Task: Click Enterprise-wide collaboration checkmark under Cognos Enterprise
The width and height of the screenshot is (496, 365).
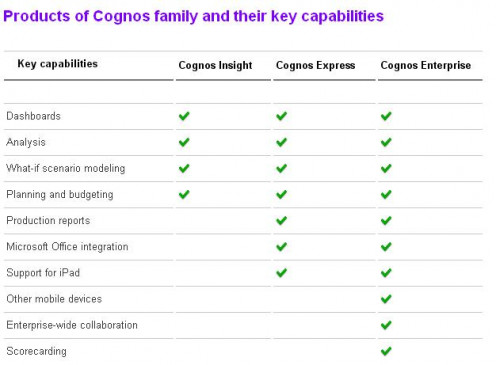Action: tap(386, 325)
